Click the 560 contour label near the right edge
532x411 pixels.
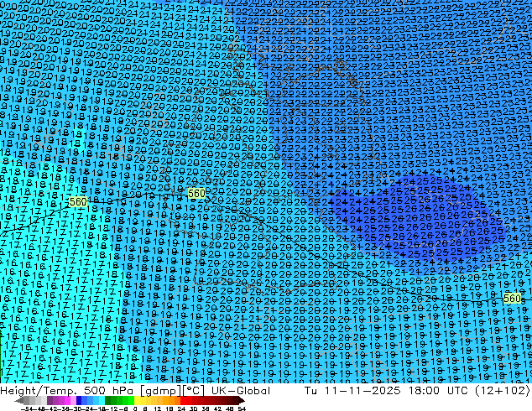512,299
